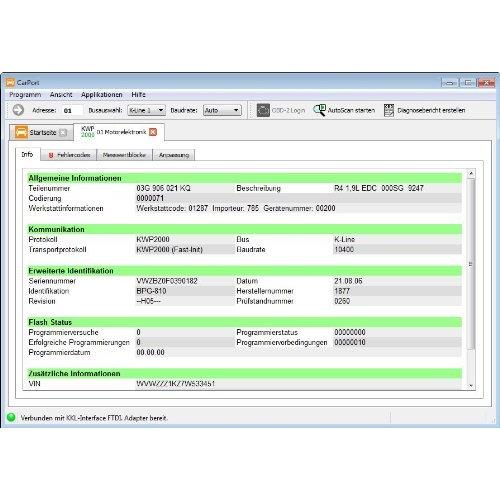Open the Applikationen menu

coord(102,95)
